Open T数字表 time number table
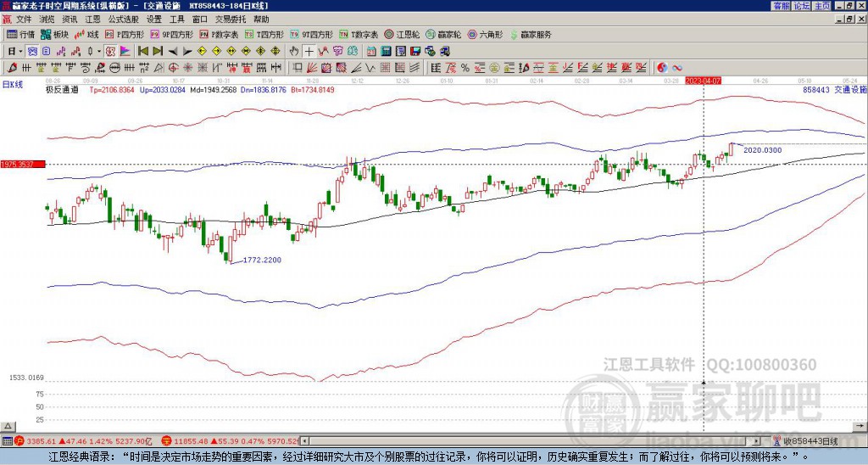The height and width of the screenshot is (465, 868). (x=359, y=34)
